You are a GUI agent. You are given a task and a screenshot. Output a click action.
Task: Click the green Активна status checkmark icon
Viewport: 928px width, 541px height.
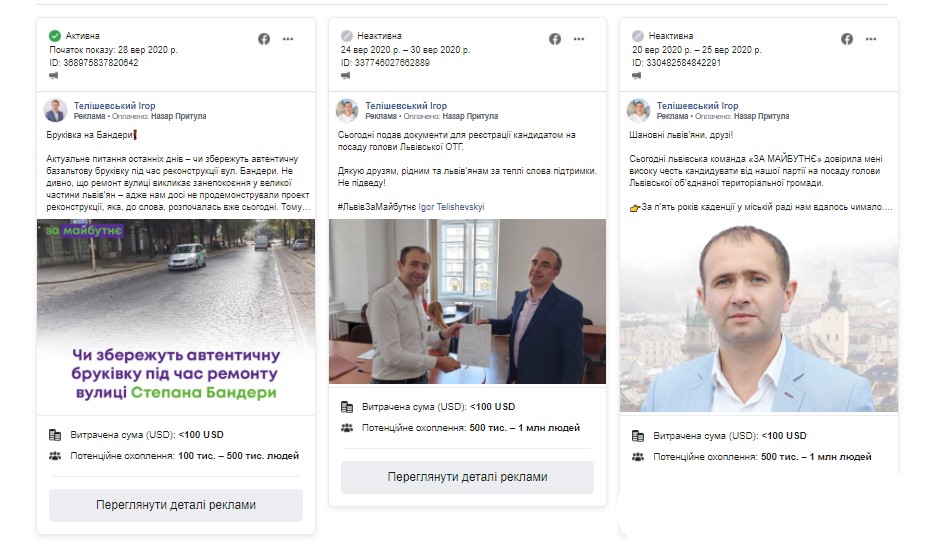coord(55,36)
